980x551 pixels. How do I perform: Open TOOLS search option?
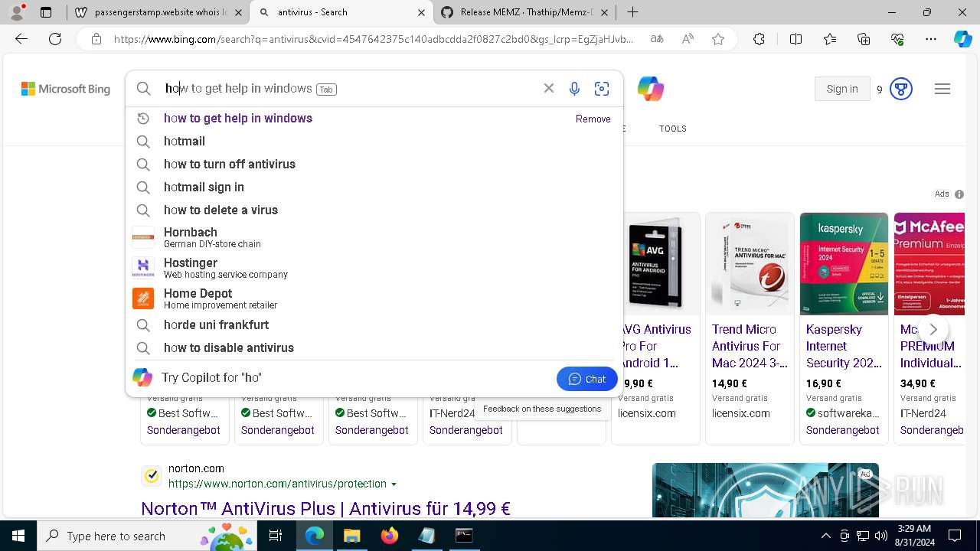(x=673, y=129)
